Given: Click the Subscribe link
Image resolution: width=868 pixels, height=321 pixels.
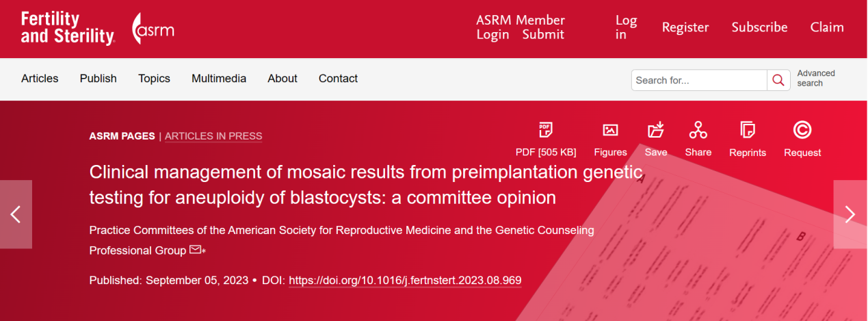Looking at the screenshot, I should [759, 27].
